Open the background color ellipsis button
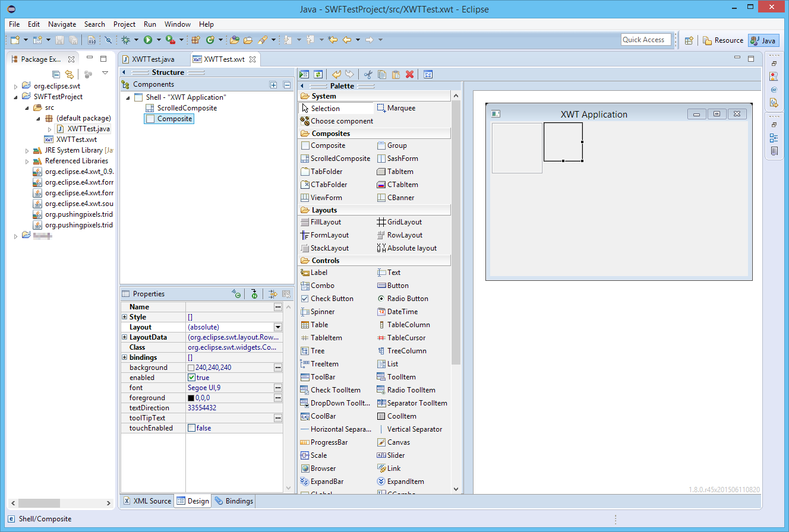789x532 pixels. [277, 368]
